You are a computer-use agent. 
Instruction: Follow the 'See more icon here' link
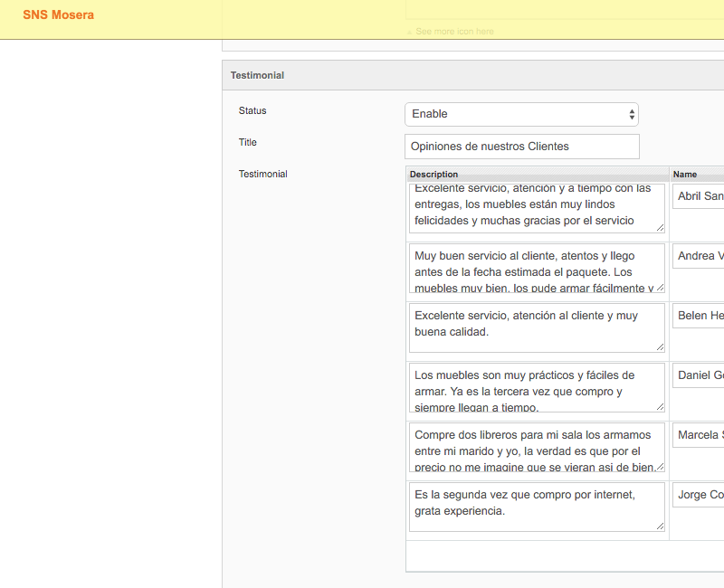(x=454, y=32)
